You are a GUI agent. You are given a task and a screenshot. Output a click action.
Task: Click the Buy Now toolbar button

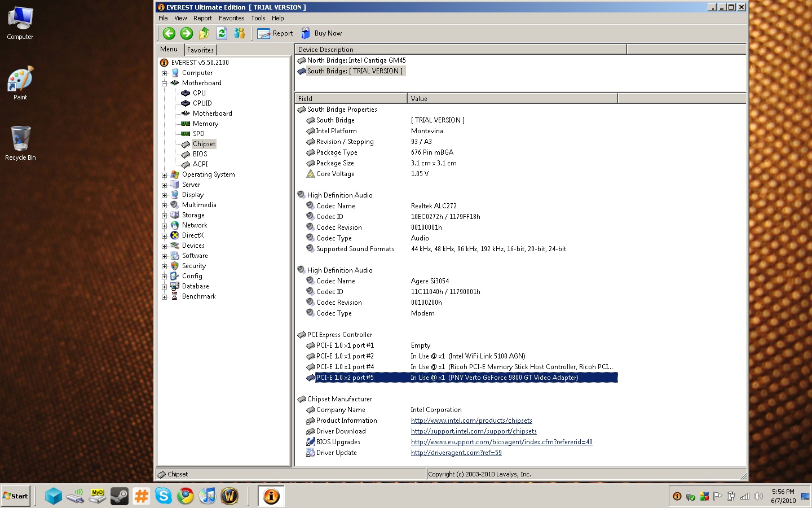(x=321, y=33)
